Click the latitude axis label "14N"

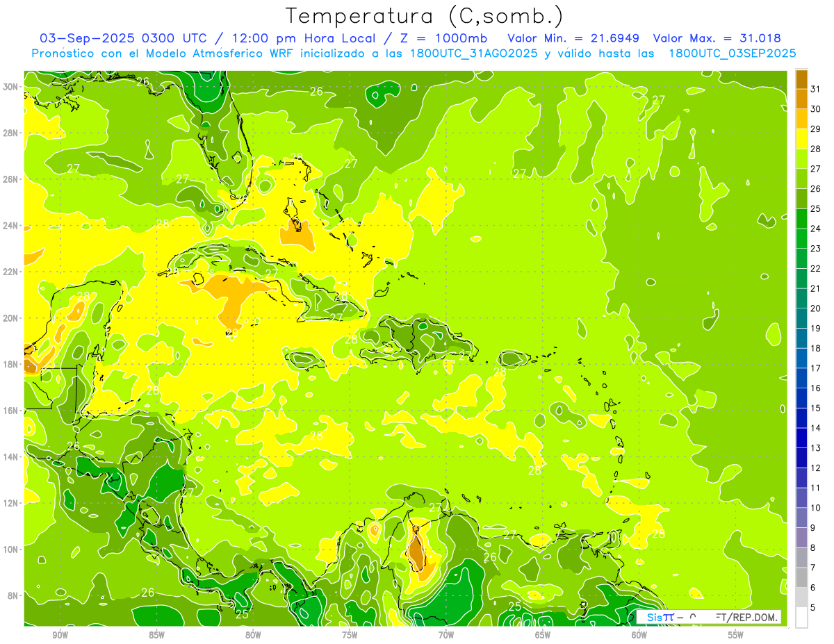[x=10, y=456]
